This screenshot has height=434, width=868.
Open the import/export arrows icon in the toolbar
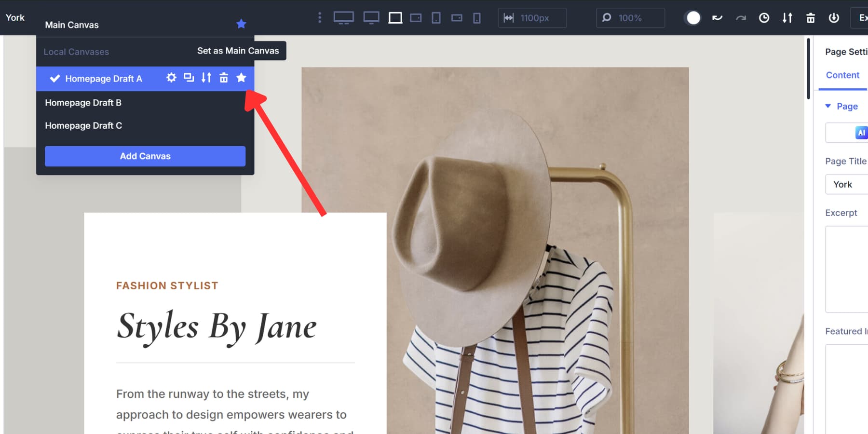(787, 17)
